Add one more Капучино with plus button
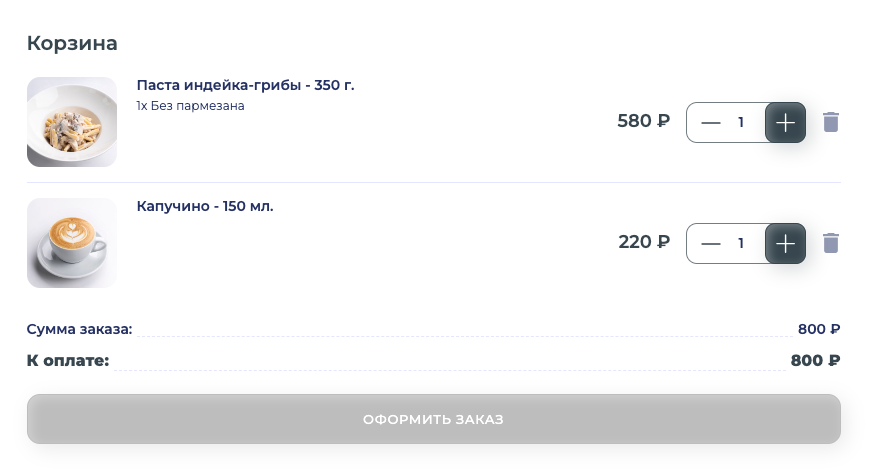 pyautogui.click(x=785, y=243)
